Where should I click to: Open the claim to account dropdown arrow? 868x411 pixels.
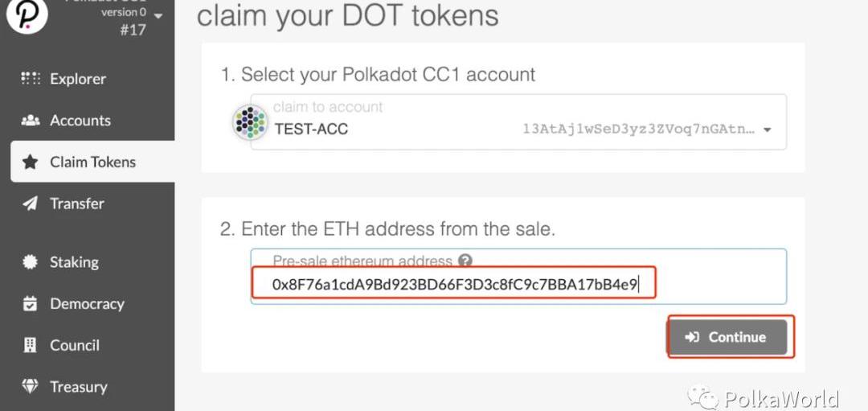coord(768,129)
